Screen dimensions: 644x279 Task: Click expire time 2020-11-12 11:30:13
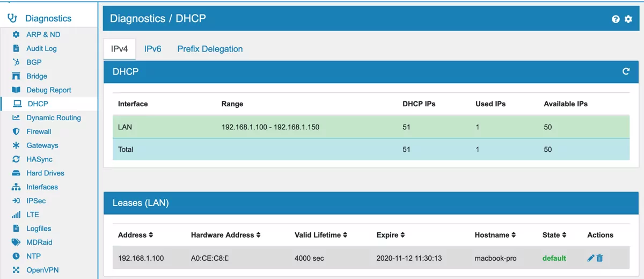[409, 258]
